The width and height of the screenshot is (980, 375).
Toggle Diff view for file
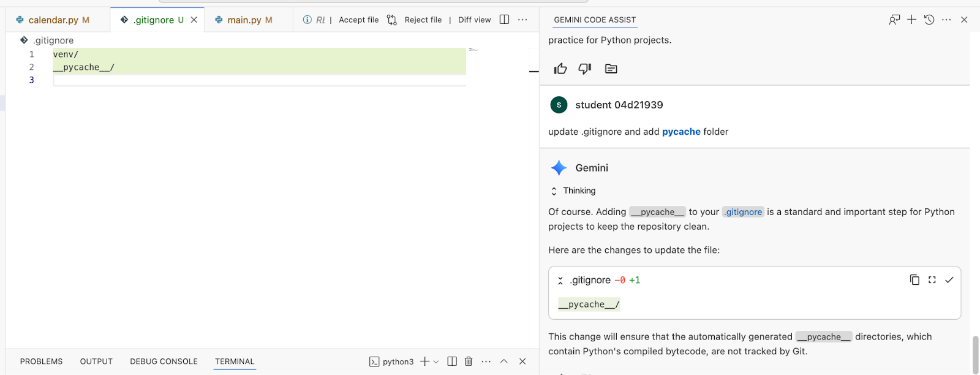[x=474, y=20]
